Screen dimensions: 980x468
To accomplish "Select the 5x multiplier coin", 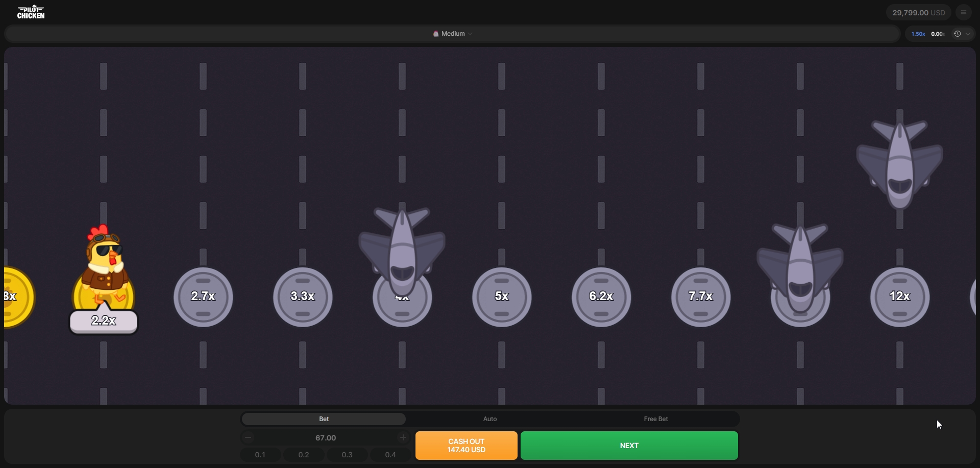I will (502, 297).
